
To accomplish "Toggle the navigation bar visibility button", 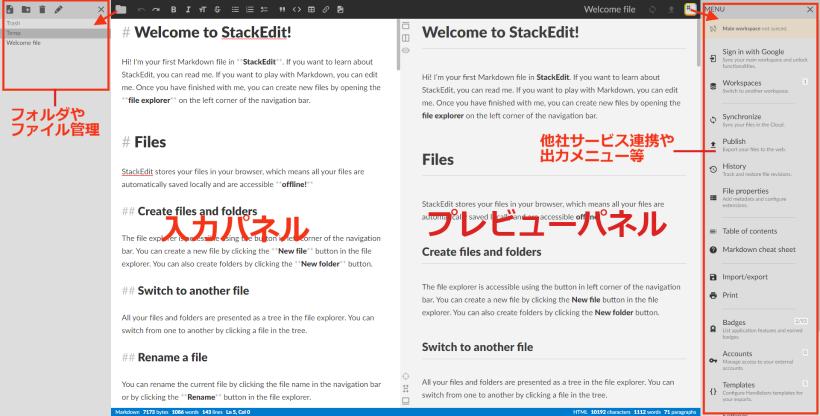I will point(406,26).
